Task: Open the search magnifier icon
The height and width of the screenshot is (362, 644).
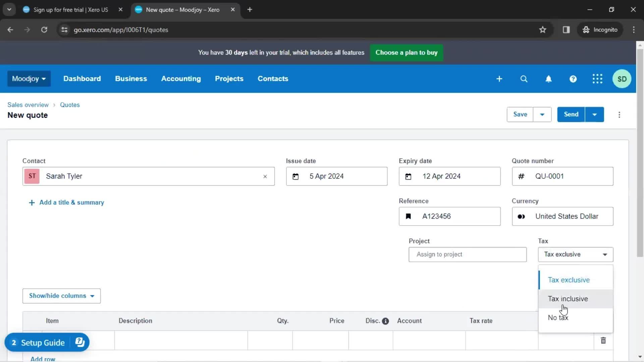Action: pyautogui.click(x=524, y=79)
